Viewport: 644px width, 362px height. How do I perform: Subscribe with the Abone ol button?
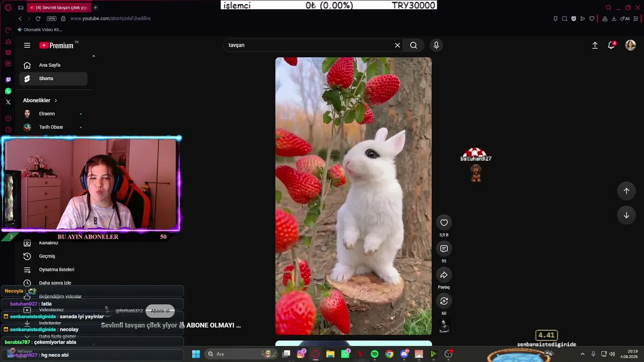click(x=160, y=311)
